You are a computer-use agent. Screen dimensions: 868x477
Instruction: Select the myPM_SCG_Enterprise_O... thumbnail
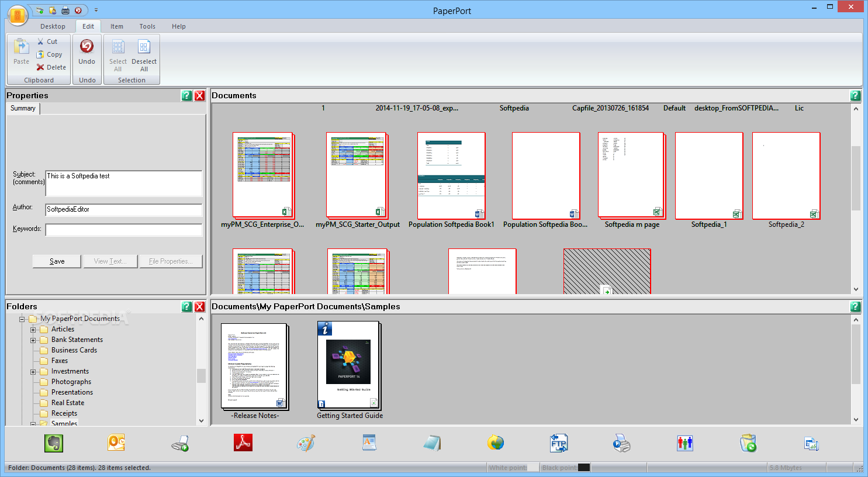[x=263, y=175]
